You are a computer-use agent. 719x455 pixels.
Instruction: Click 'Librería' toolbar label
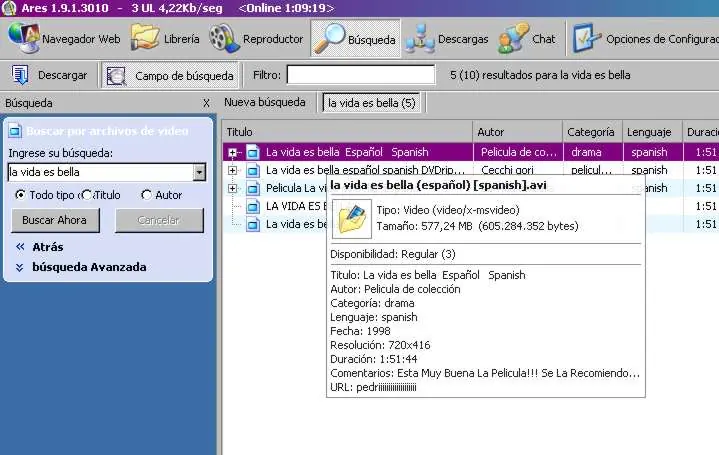[182, 39]
